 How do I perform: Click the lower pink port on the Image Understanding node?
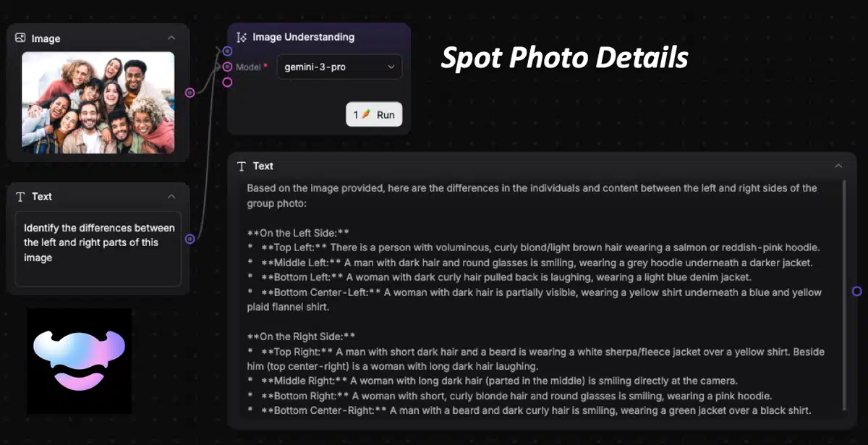pyautogui.click(x=227, y=82)
